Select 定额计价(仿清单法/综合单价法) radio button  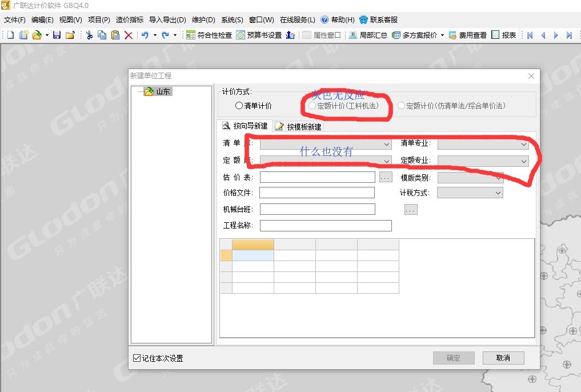click(x=401, y=106)
